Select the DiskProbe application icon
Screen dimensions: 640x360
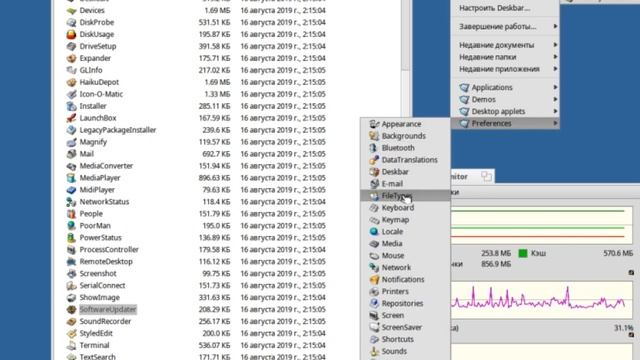click(71, 22)
